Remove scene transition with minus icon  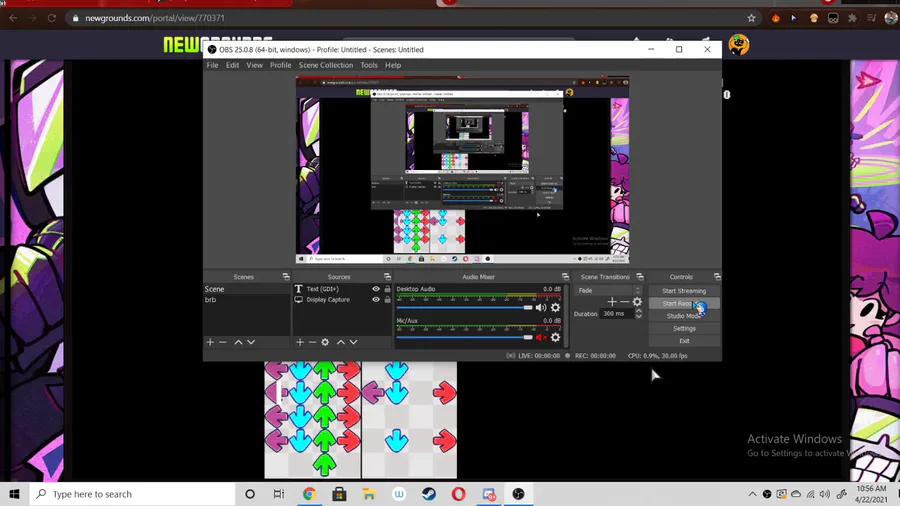pyautogui.click(x=624, y=302)
